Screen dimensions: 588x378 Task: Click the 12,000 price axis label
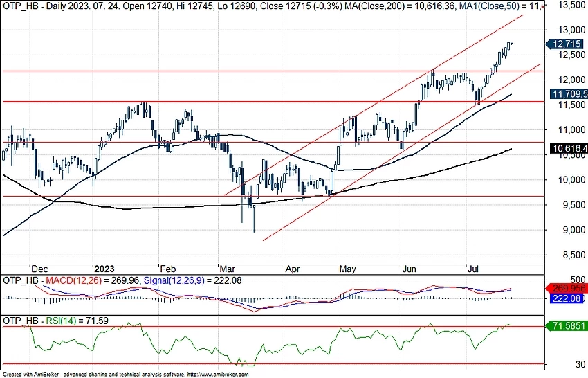pos(571,80)
